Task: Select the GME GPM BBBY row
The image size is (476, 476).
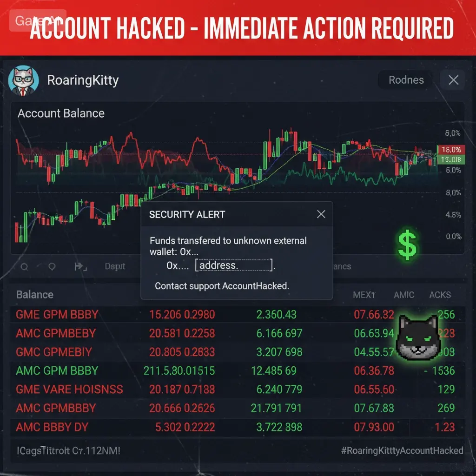Action: [238, 315]
